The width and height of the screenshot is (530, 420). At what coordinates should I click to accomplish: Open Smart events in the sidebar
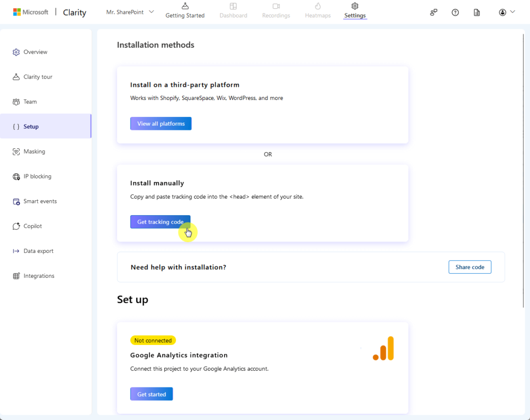tap(46, 201)
